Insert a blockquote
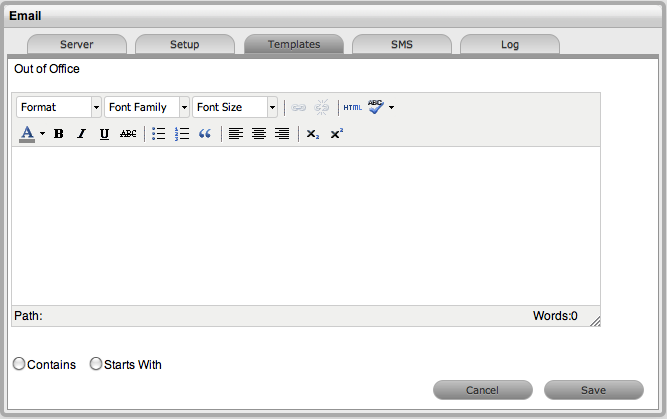The height and width of the screenshot is (419, 667). (x=205, y=133)
